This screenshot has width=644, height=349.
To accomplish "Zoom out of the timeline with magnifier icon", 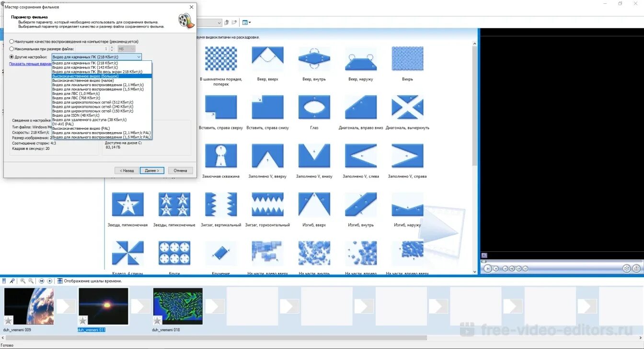I will pyautogui.click(x=31, y=281).
